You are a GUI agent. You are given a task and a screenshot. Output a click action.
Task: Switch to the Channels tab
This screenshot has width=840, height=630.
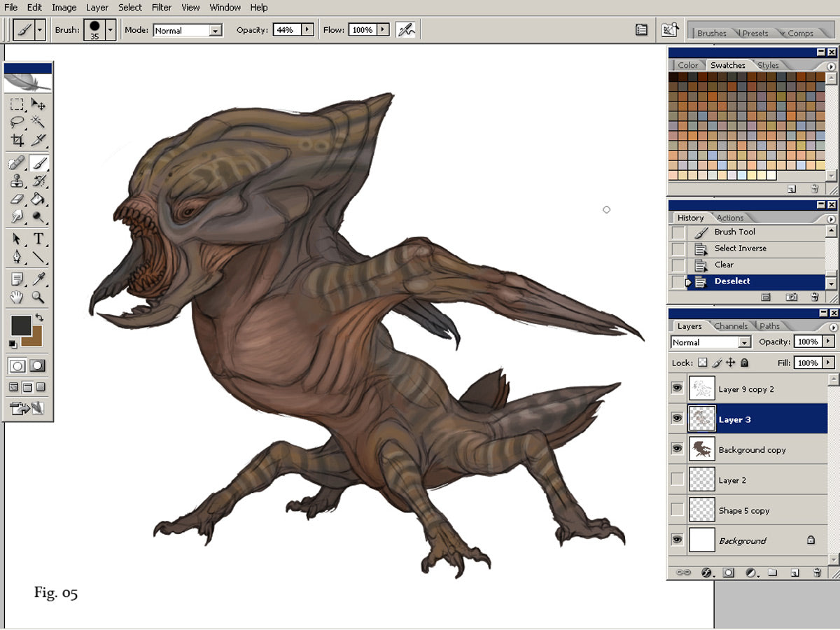tap(731, 326)
